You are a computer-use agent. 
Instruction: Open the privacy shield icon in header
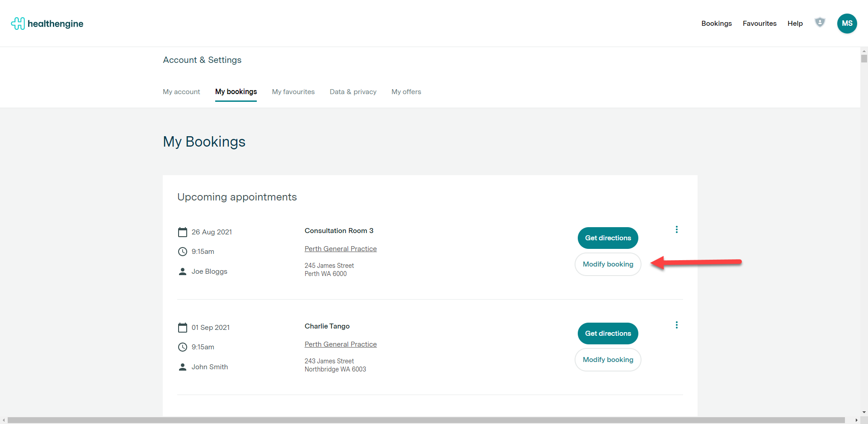820,22
